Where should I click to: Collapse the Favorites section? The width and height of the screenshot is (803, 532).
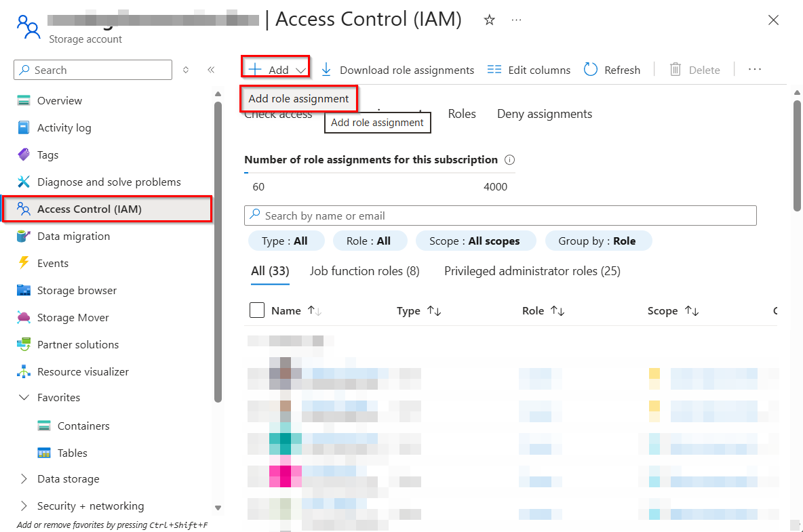24,397
